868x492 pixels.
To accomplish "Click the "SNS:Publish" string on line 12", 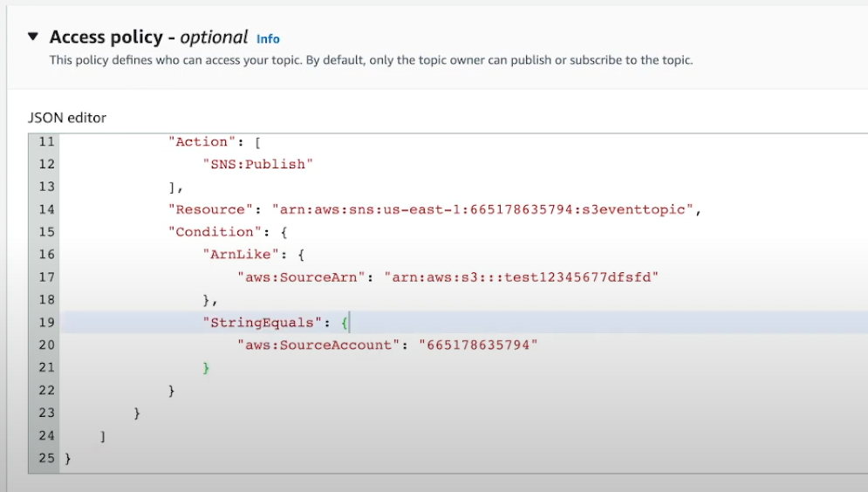I will (x=258, y=164).
